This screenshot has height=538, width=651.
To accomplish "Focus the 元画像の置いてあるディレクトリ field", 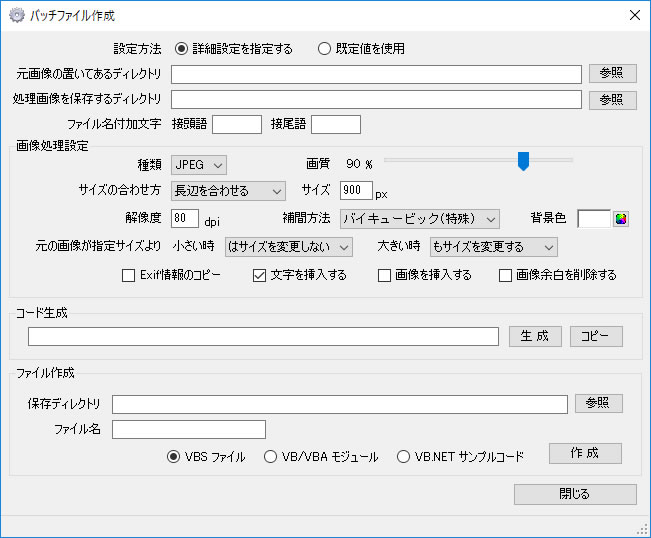I will tap(376, 74).
